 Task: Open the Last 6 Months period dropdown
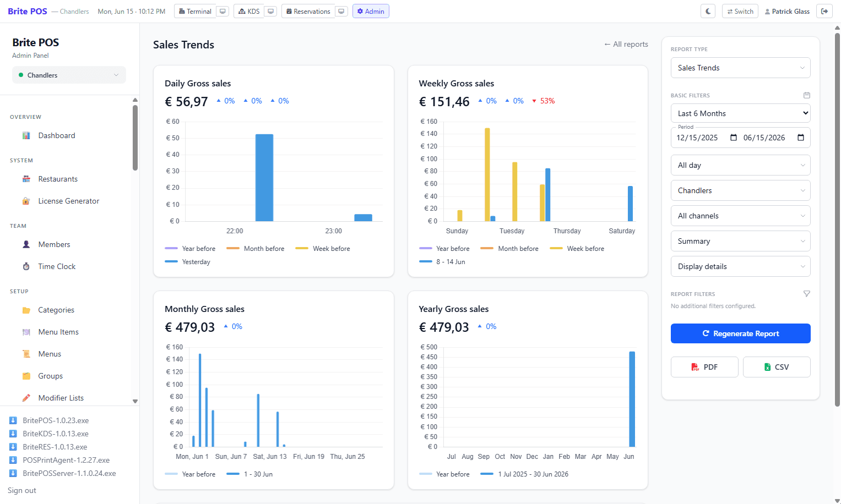[741, 113]
